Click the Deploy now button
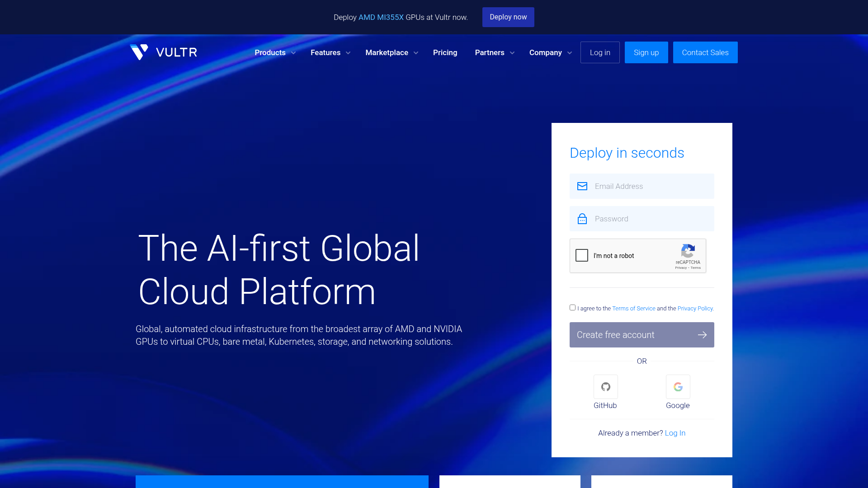 [x=508, y=17]
